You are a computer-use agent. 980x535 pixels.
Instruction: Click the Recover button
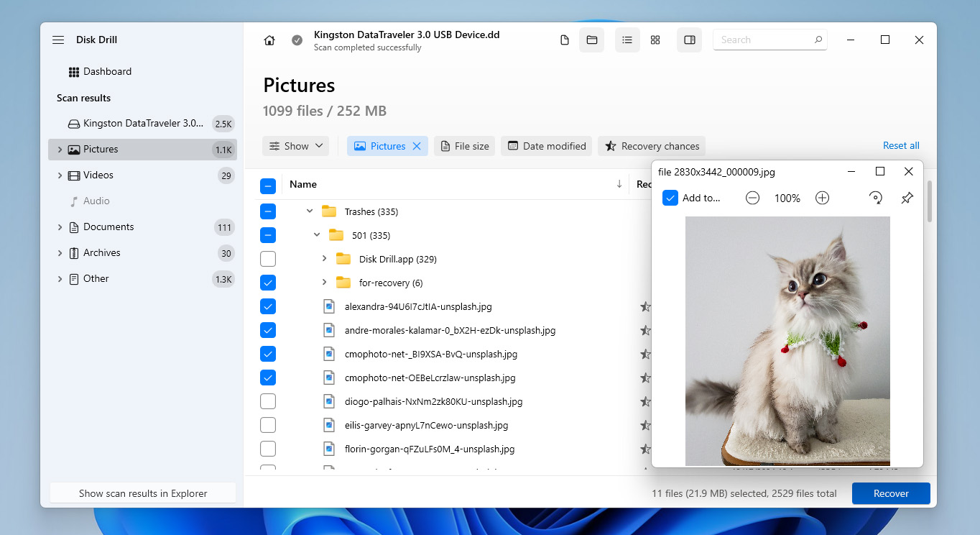tap(891, 493)
